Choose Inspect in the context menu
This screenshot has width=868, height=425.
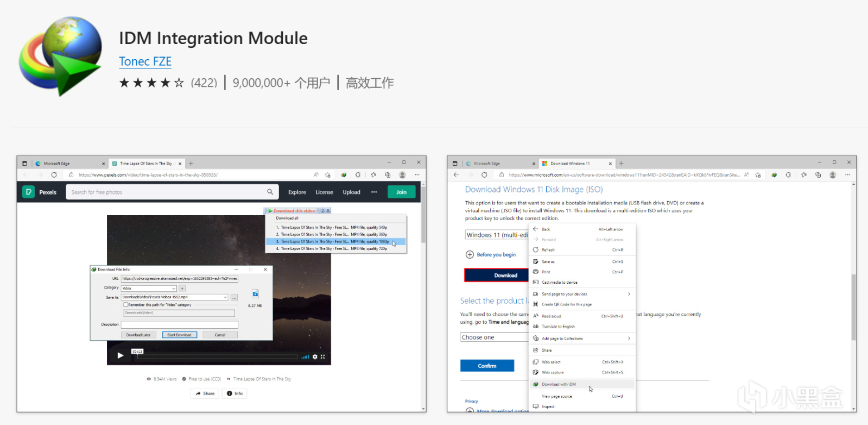click(582, 407)
